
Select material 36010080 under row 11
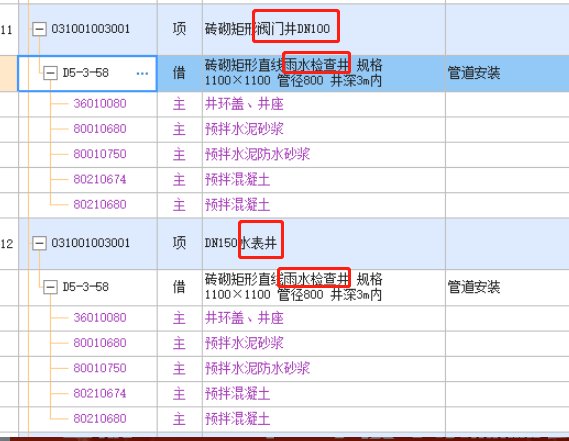[x=100, y=104]
